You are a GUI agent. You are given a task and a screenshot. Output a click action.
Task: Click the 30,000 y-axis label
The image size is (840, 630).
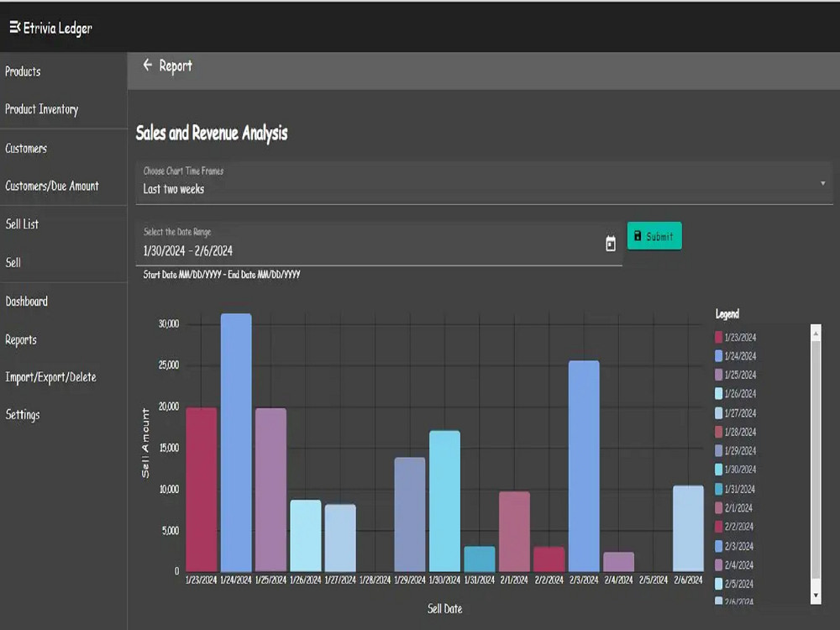pos(169,323)
